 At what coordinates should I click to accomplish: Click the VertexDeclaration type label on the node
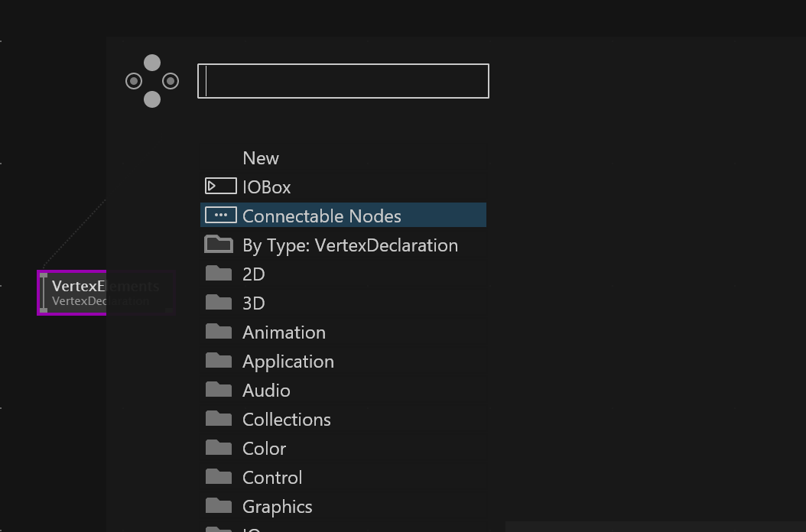[78, 301]
